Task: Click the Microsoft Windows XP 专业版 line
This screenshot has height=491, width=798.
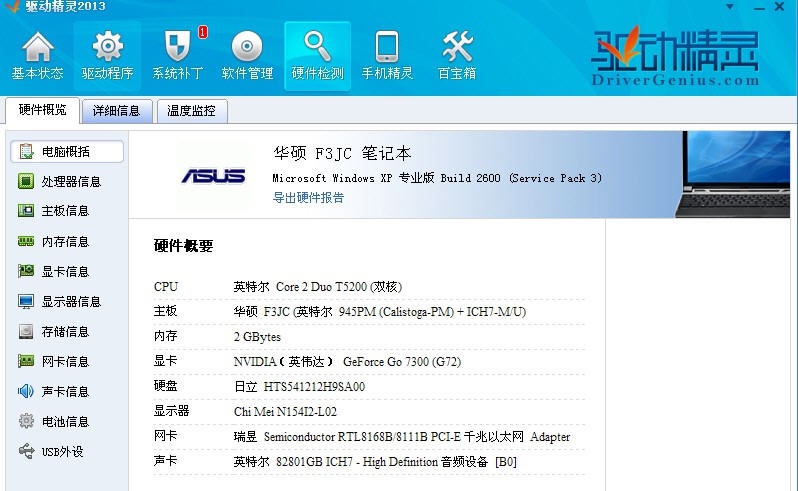Action: click(x=437, y=178)
